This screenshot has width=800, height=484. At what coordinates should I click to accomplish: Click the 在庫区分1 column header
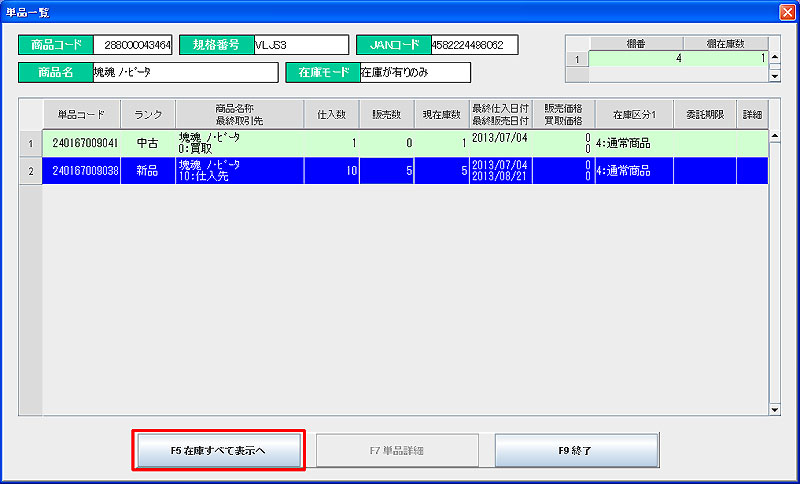(633, 114)
